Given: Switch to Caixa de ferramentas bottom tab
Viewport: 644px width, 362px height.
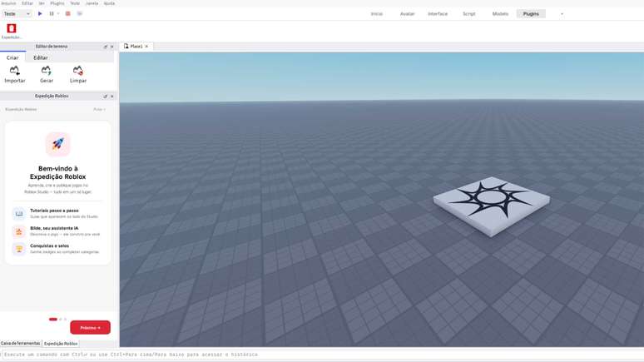Looking at the screenshot, I should click(21, 343).
